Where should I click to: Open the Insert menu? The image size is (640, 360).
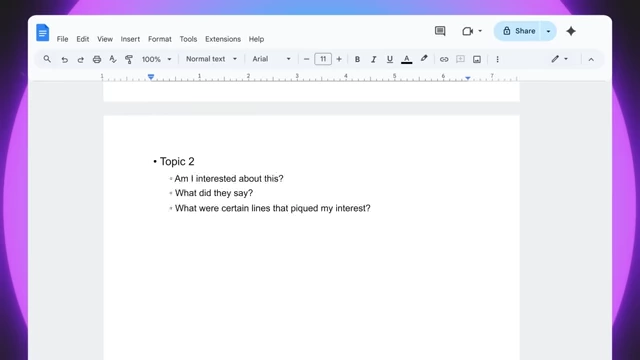tap(130, 39)
